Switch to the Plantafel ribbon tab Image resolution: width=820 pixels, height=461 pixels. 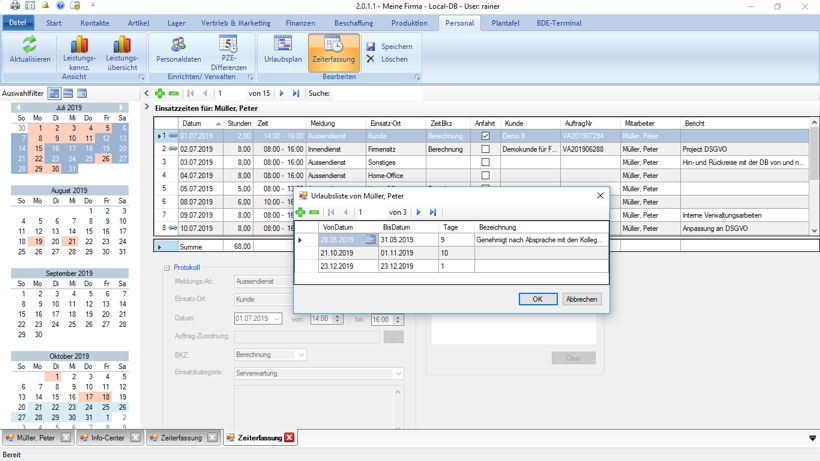tap(505, 23)
